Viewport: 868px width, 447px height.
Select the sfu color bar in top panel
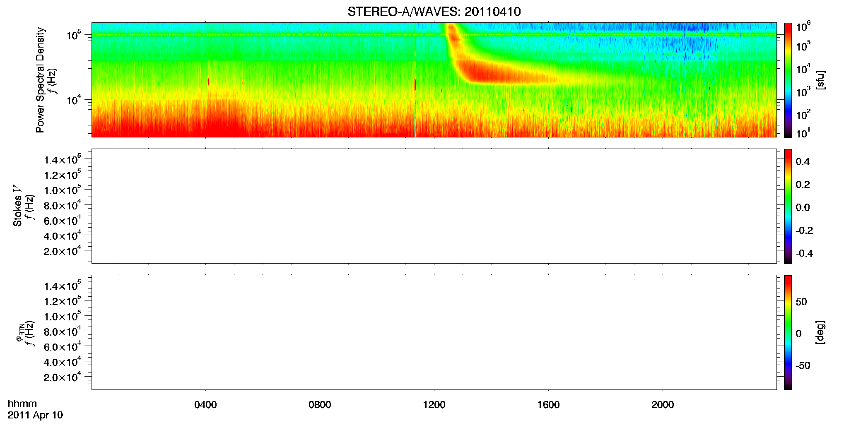788,80
